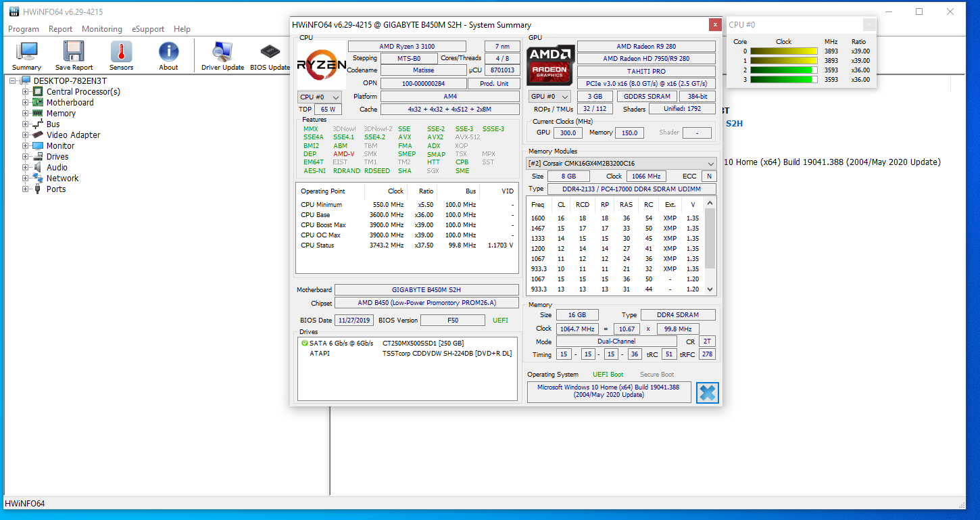Click the Motherboard GIGABYTE B450M S2H field
Image resolution: width=980 pixels, height=520 pixels.
[426, 290]
